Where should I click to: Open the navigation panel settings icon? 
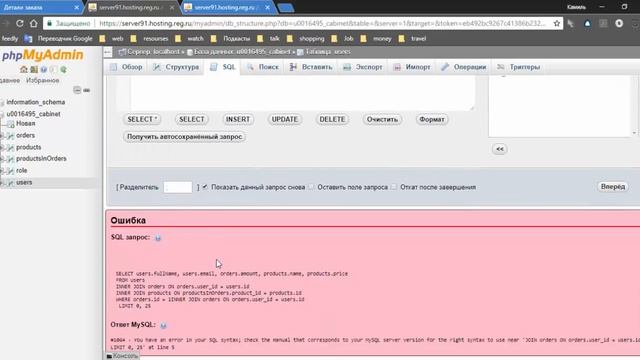click(53, 69)
